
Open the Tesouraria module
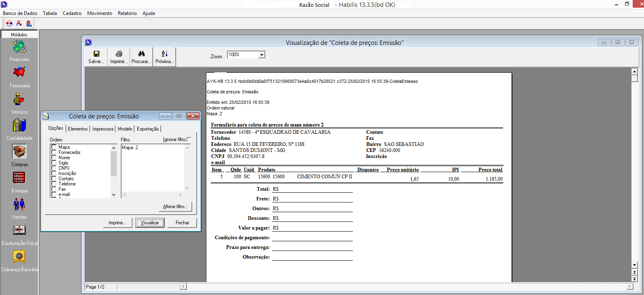pyautogui.click(x=19, y=73)
